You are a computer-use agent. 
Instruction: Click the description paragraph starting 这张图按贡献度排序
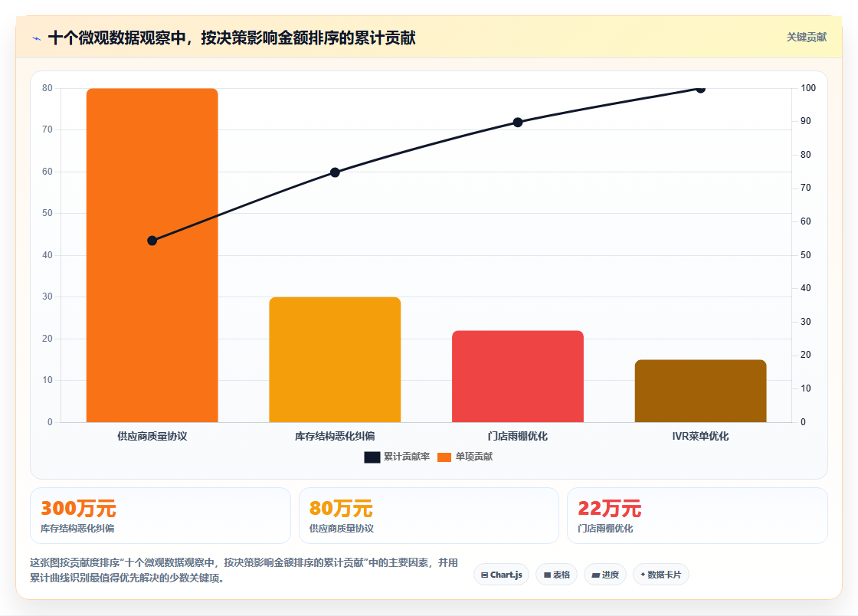tap(244, 570)
